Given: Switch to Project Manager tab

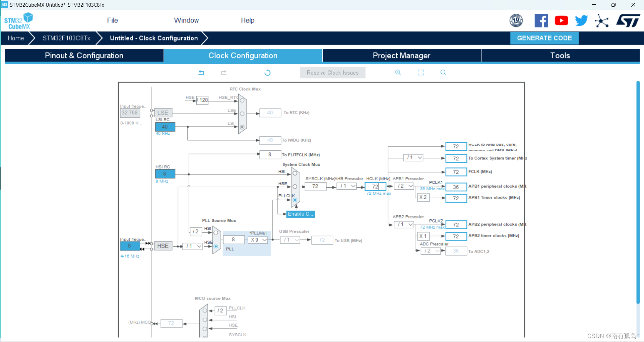Looking at the screenshot, I should [x=401, y=56].
